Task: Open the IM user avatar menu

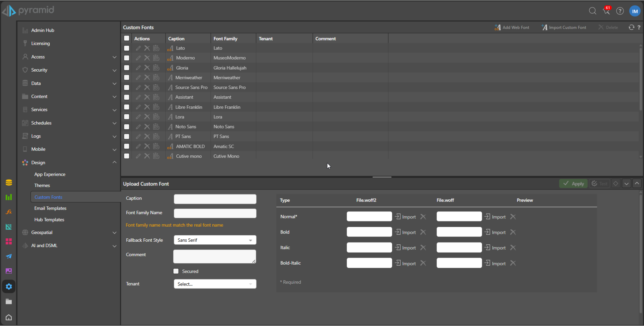Action: [x=635, y=11]
